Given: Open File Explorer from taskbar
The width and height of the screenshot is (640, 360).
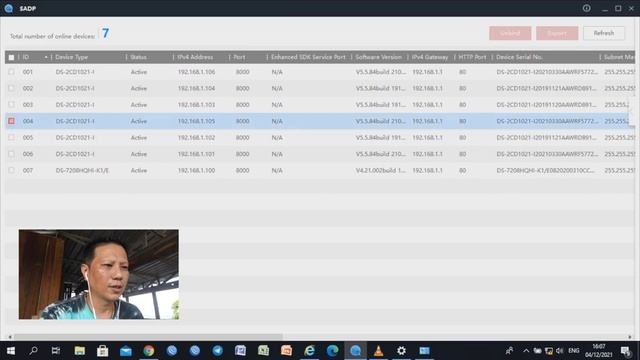Looking at the screenshot, I should coord(80,351).
